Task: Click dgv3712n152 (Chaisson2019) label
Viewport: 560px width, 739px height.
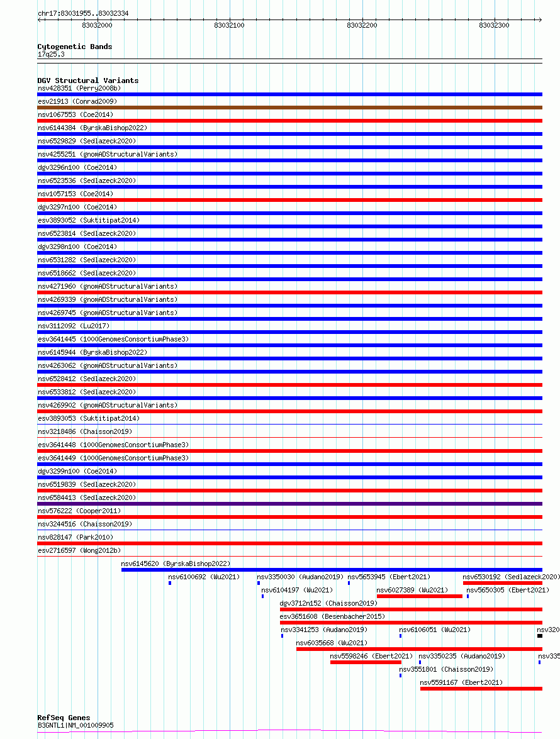Action: tap(328, 603)
